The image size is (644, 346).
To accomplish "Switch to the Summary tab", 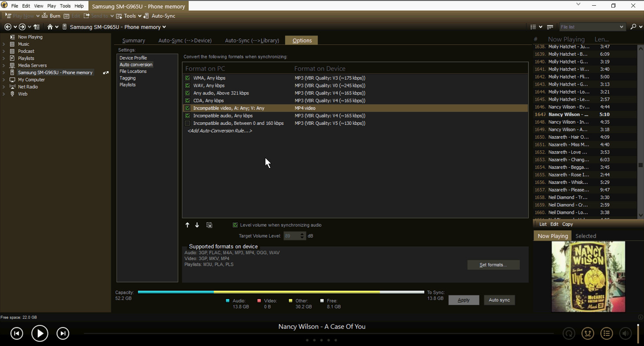I will 133,40.
